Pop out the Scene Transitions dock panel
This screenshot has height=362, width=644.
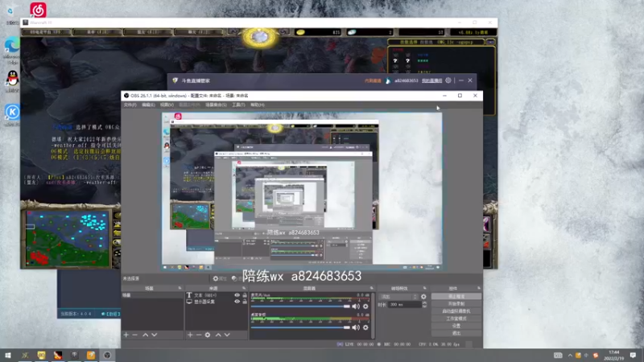425,288
